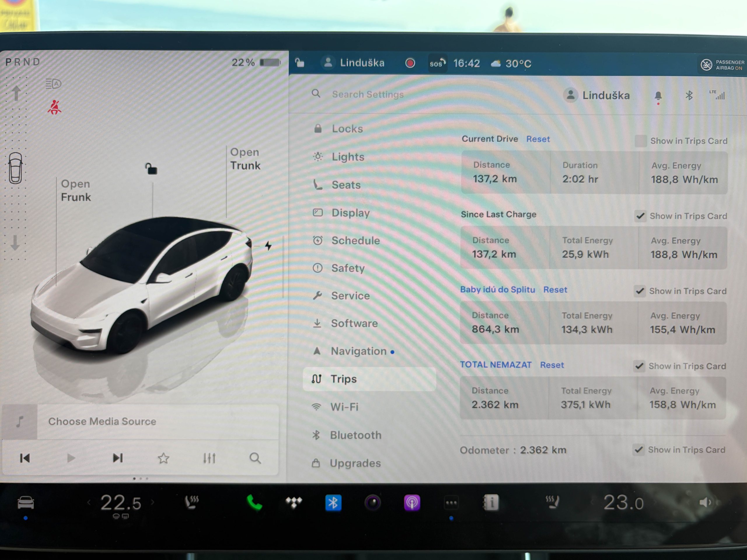Open the Locks settings menu

tap(370, 129)
